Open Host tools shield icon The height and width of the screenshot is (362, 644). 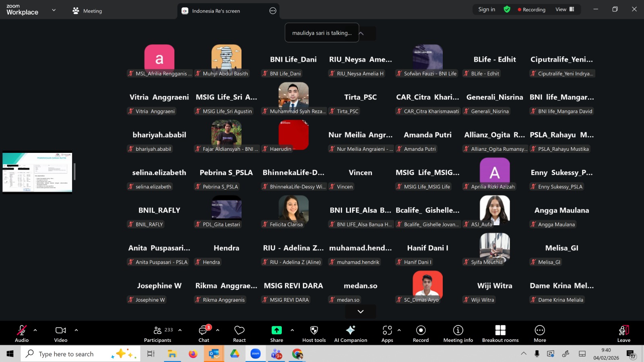tap(314, 334)
